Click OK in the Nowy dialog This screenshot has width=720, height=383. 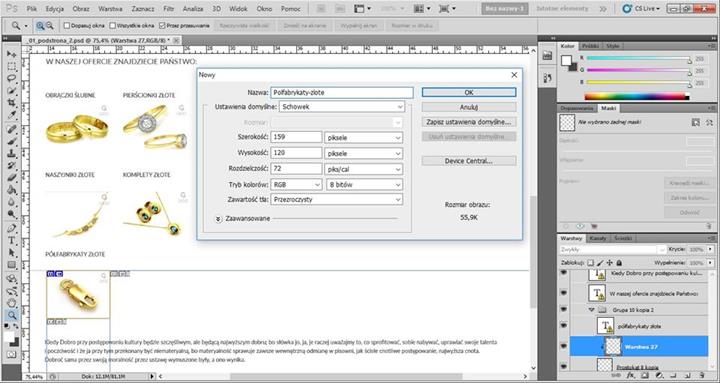[x=469, y=92]
